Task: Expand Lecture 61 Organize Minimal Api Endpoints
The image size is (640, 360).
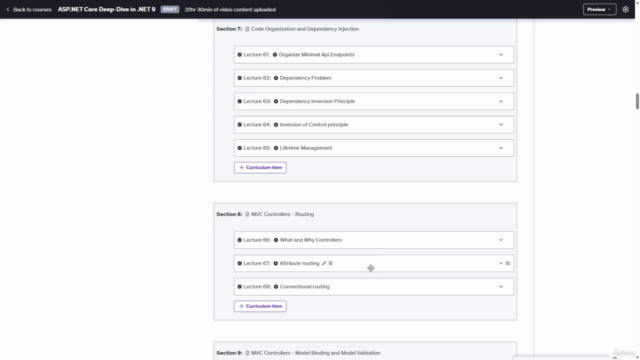Action: (x=501, y=55)
